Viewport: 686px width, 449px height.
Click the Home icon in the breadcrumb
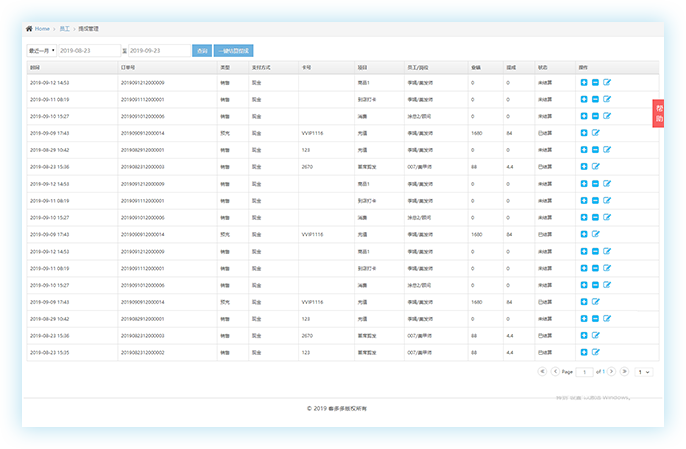point(29,28)
